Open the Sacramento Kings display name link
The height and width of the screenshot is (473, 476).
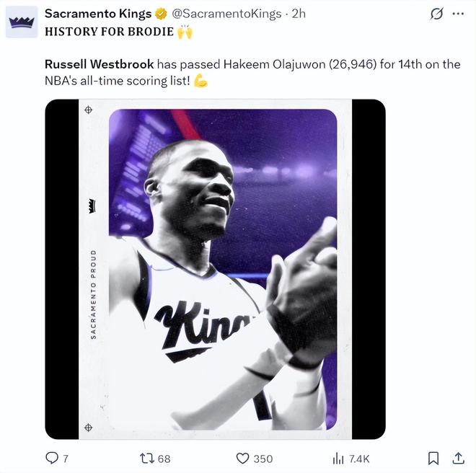pyautogui.click(x=98, y=14)
